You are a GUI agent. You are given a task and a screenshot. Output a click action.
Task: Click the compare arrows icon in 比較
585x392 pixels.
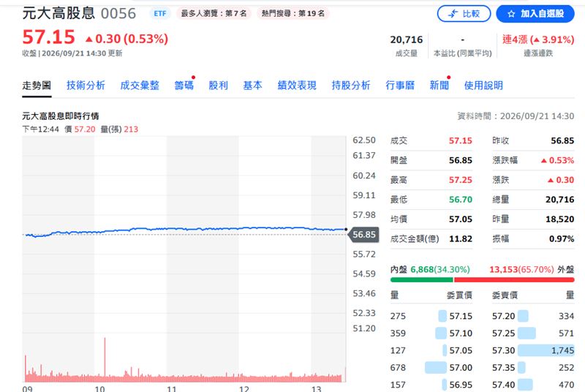(453, 14)
